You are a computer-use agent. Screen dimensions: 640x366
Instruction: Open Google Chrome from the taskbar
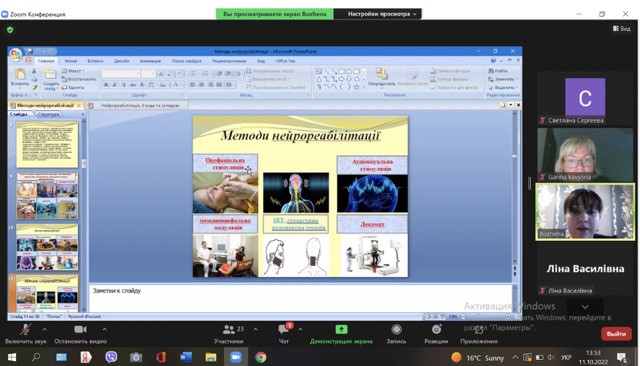[260, 357]
